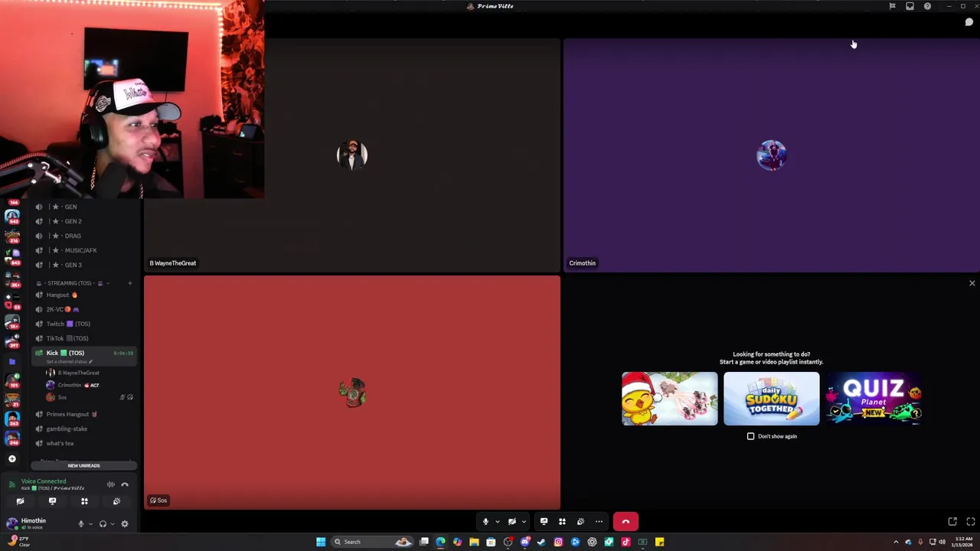The image size is (980, 551).
Task: Open input device arrow beside user panel mic
Action: (90, 524)
